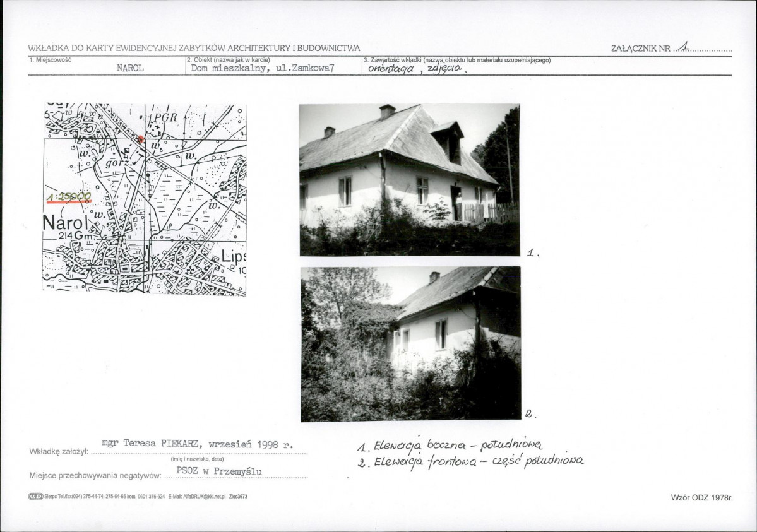The image size is (757, 532).
Task: Click the object name 'Dom mieszkalny, ul.Zamkowa7'
Action: point(263,68)
